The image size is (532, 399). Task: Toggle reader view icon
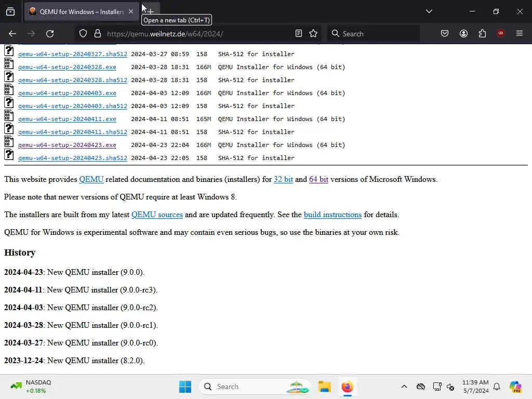tap(299, 34)
